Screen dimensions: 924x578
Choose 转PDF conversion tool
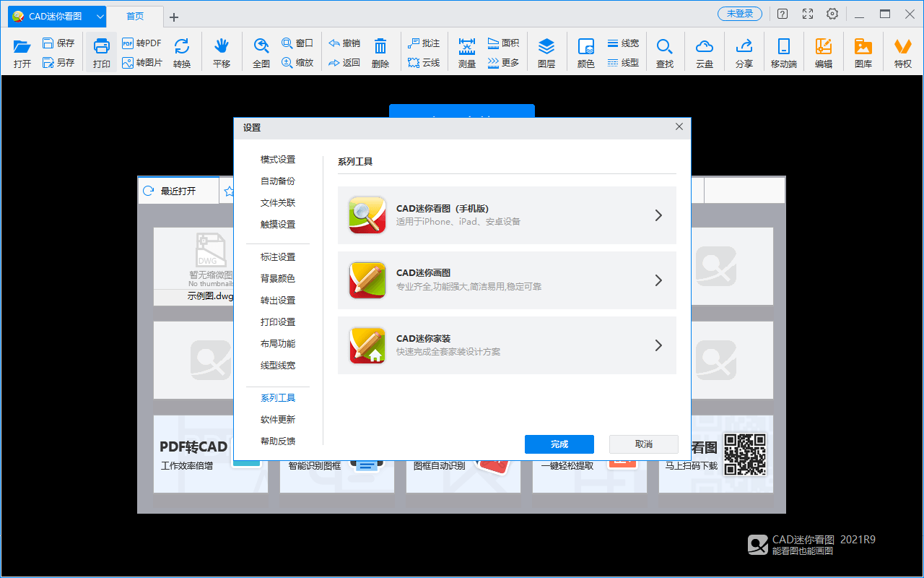point(141,43)
